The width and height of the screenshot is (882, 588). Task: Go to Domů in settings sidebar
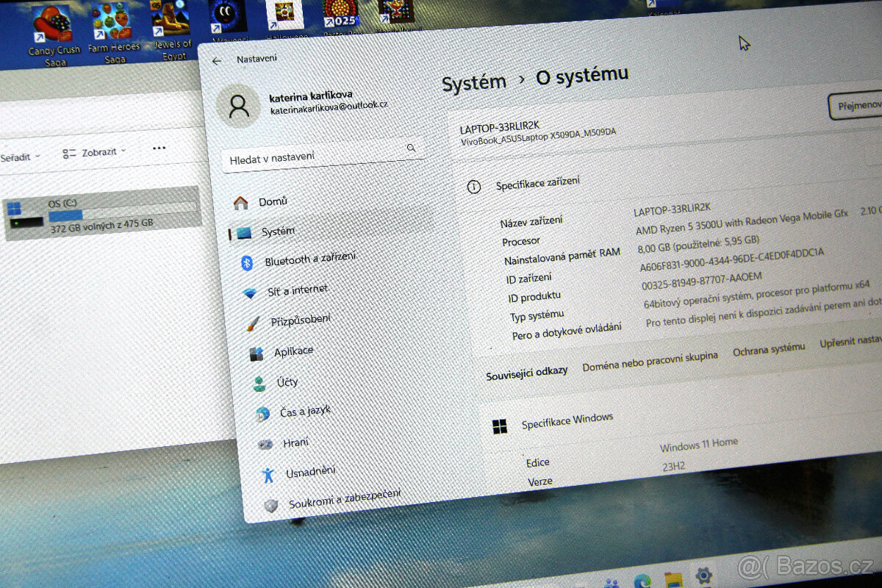272,201
